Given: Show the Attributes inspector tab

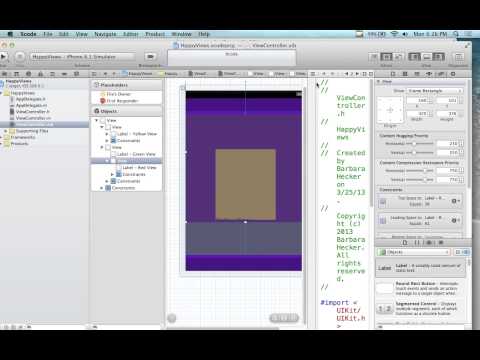Looking at the screenshot, I should pyautogui.click(x=429, y=74).
